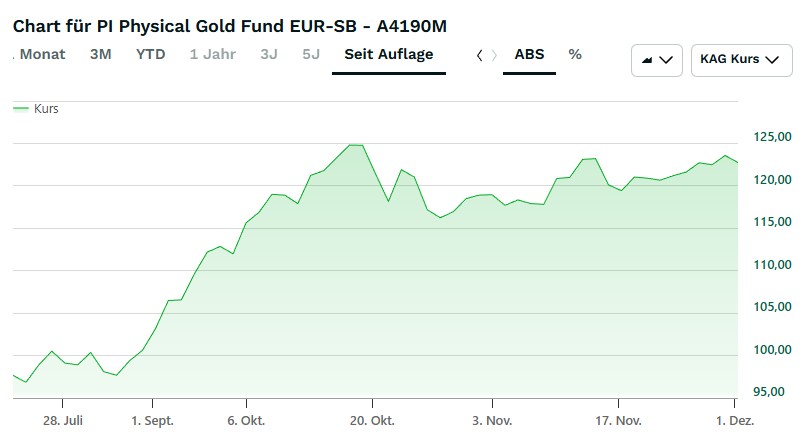Toggle ABS absolute value display
810x440 pixels.
coord(529,54)
